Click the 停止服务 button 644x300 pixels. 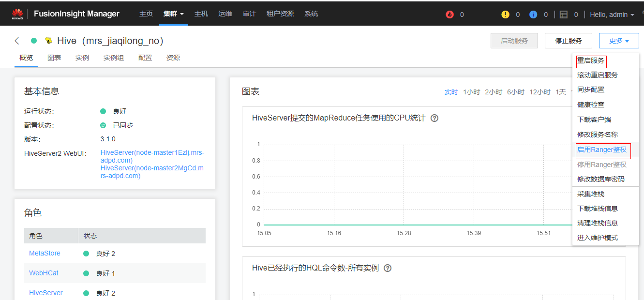[x=569, y=41]
